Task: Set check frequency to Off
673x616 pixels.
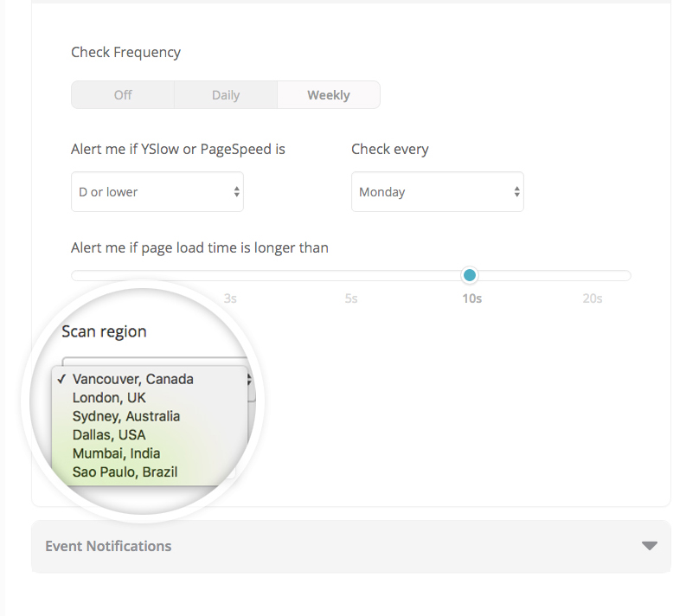Action: 123,95
